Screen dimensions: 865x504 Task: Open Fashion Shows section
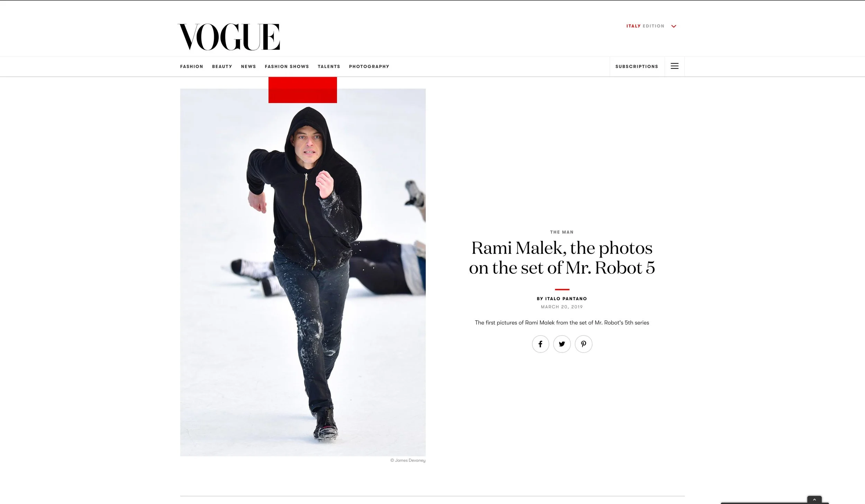coord(287,66)
